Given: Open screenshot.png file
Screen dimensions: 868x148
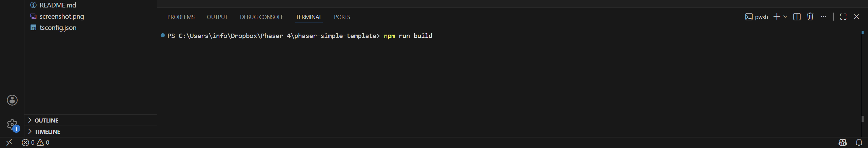Looking at the screenshot, I should tap(61, 16).
